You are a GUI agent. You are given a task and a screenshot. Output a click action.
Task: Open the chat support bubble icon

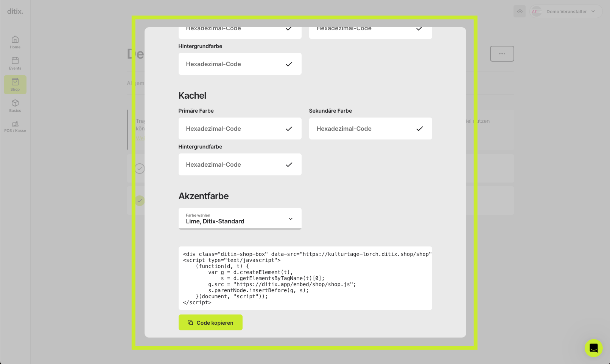click(593, 348)
